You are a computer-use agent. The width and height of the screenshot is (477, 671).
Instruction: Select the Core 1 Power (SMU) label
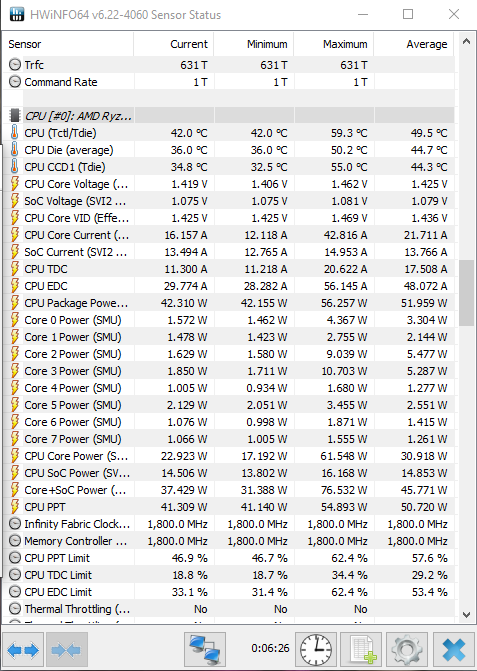point(73,337)
